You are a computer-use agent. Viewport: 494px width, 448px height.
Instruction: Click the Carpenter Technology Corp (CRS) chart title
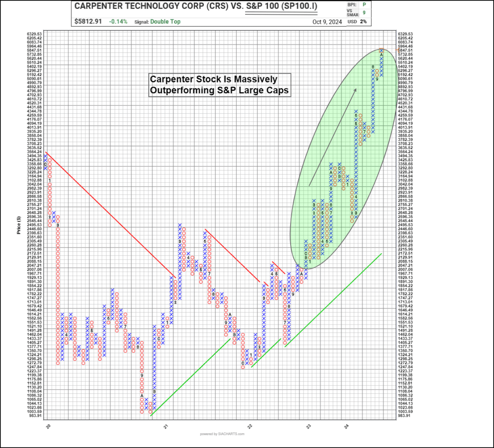tap(196, 6)
